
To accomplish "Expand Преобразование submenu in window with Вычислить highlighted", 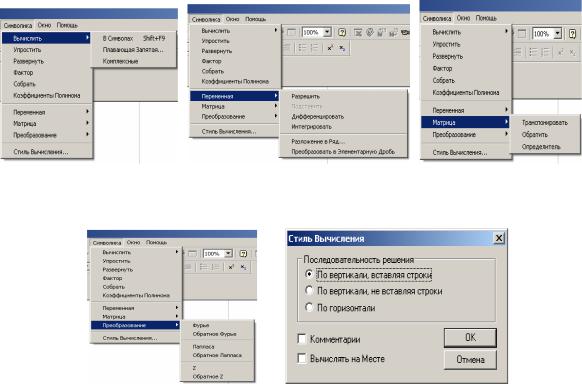I will point(47,135).
